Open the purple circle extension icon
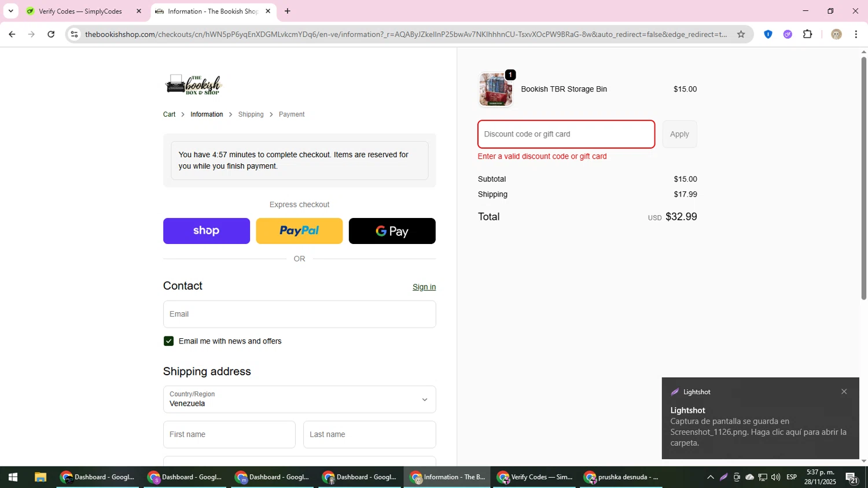868x488 pixels. pyautogui.click(x=788, y=34)
